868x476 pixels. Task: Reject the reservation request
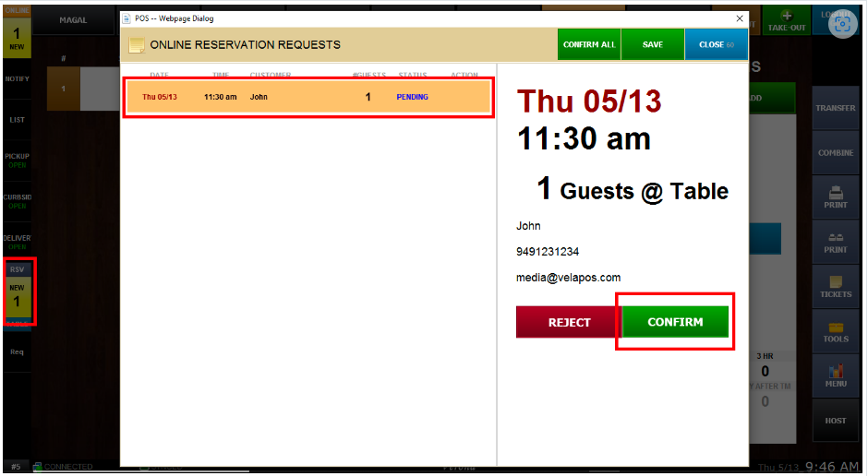(x=569, y=322)
